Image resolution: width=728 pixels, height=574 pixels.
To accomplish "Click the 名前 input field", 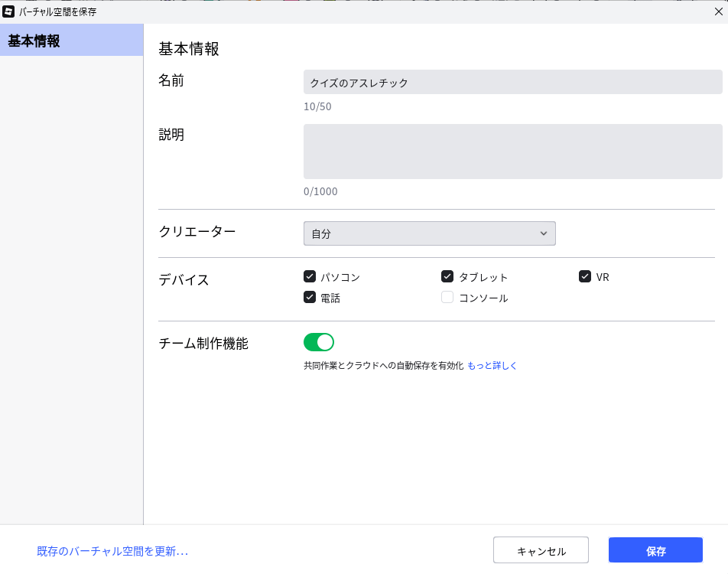I will point(512,82).
